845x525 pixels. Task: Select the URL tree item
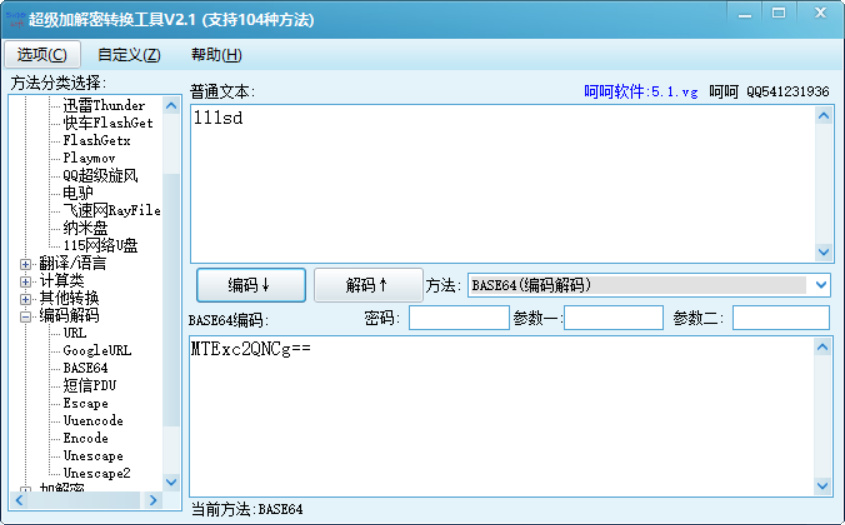pos(74,333)
